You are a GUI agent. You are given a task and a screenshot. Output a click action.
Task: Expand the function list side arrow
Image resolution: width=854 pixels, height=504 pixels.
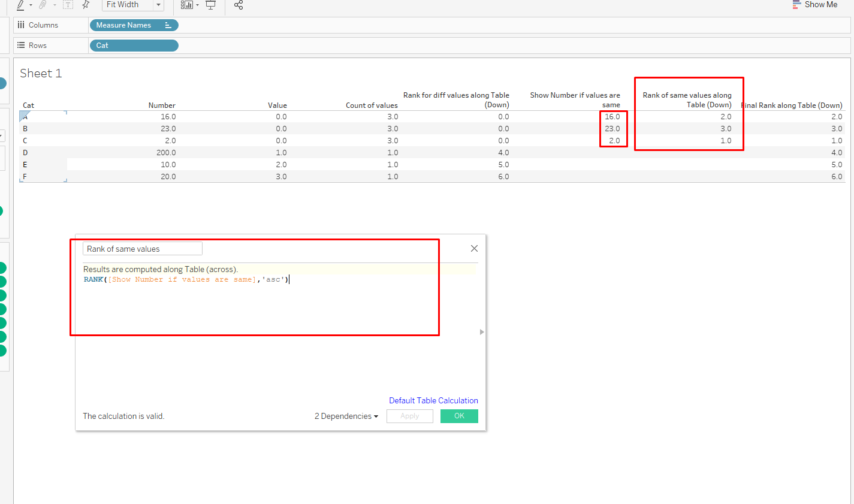pos(482,332)
